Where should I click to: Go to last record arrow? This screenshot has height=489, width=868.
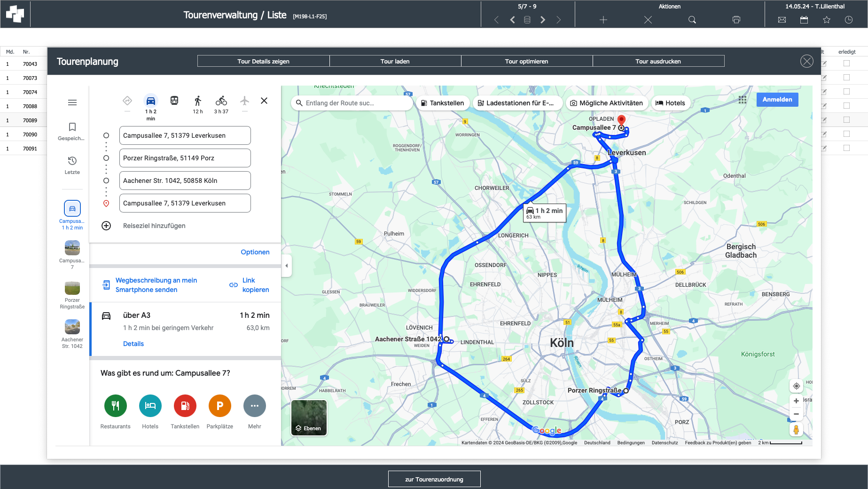(558, 20)
